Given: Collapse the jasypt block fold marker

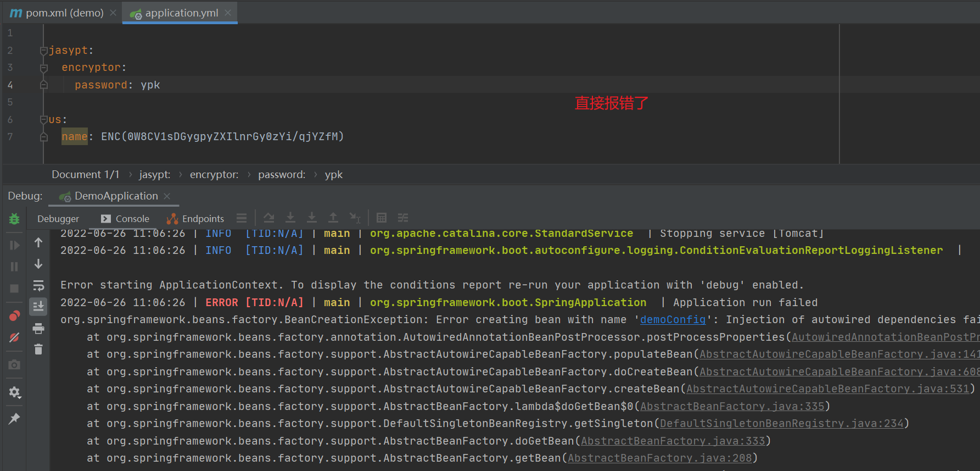Looking at the screenshot, I should click(43, 51).
